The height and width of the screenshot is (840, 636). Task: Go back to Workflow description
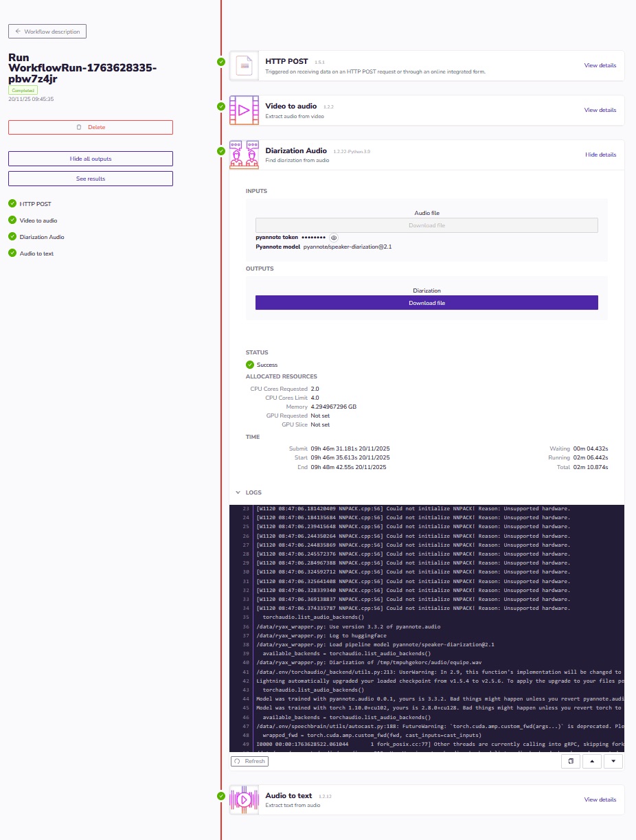[x=47, y=32]
